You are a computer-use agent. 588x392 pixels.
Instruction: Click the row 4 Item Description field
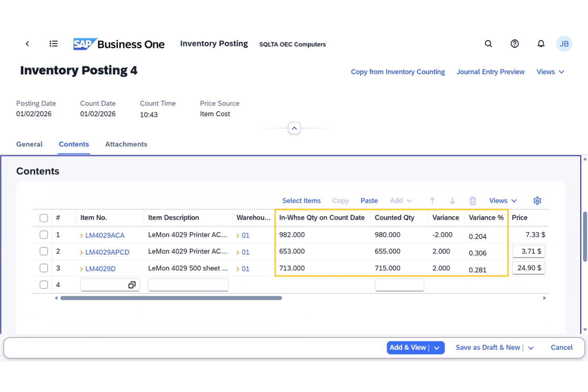coord(188,285)
